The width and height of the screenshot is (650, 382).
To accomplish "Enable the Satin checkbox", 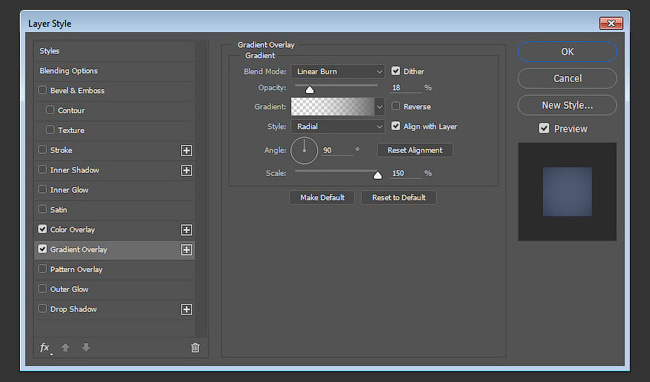I will click(x=42, y=209).
